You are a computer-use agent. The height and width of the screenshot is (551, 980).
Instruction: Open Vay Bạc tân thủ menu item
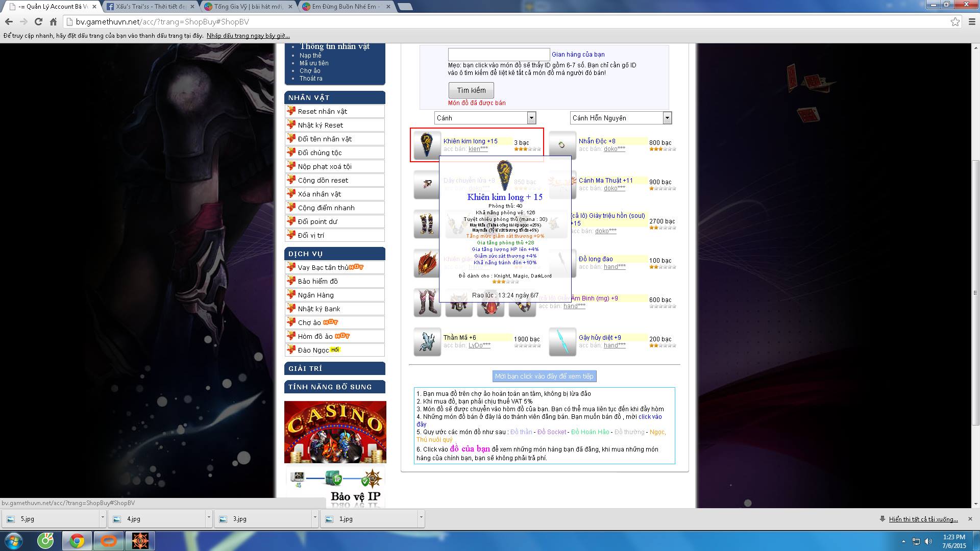(x=335, y=267)
